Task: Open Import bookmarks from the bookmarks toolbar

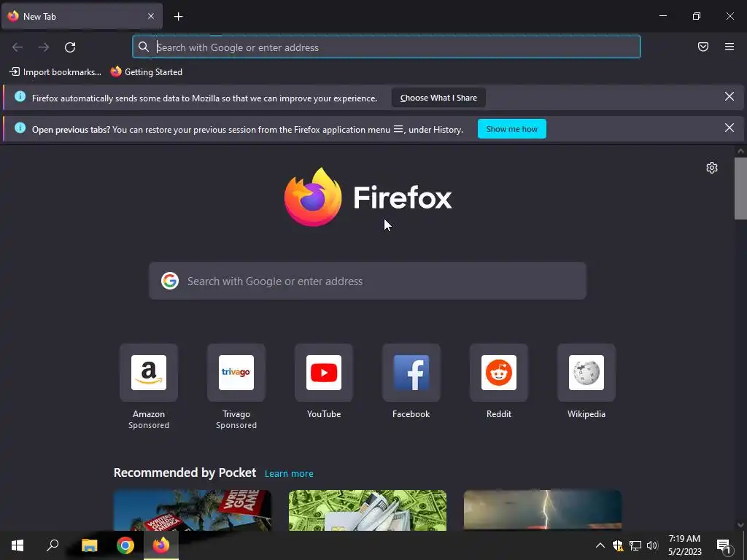Action: (x=55, y=72)
